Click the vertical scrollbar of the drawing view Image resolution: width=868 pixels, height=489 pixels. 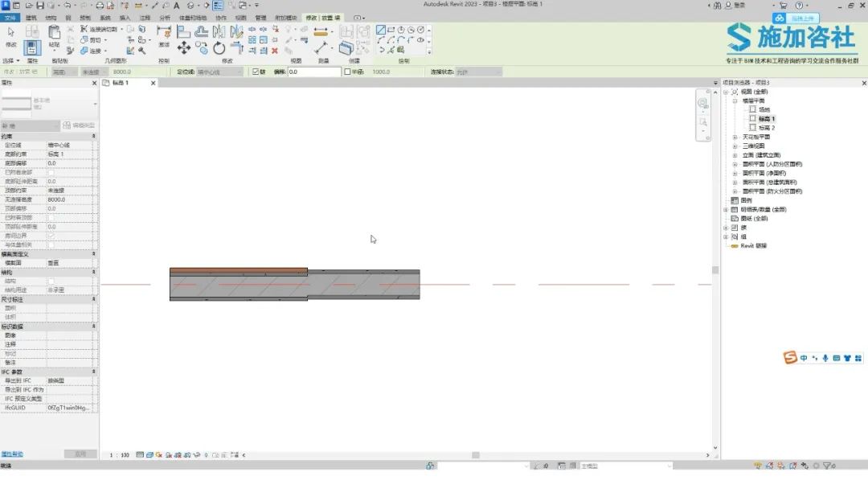click(x=715, y=269)
